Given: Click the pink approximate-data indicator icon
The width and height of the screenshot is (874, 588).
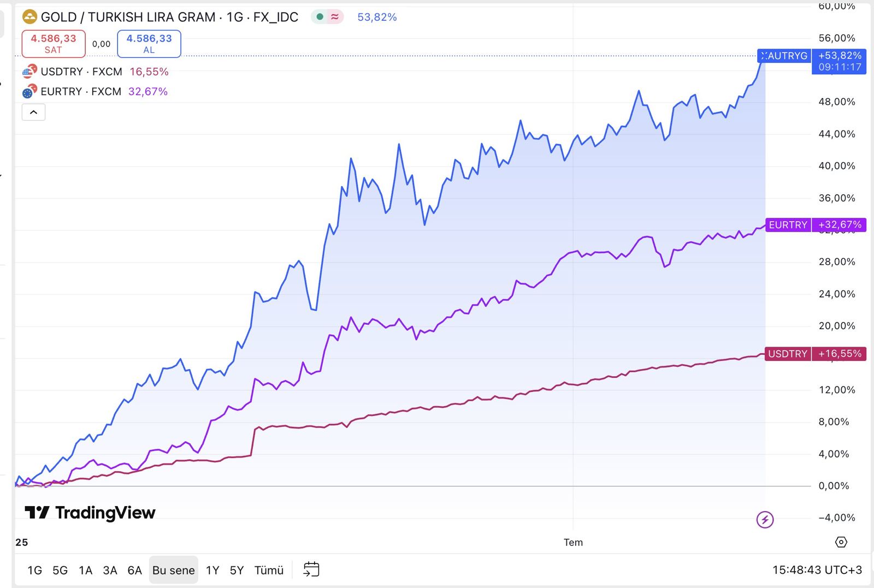Looking at the screenshot, I should click(335, 17).
